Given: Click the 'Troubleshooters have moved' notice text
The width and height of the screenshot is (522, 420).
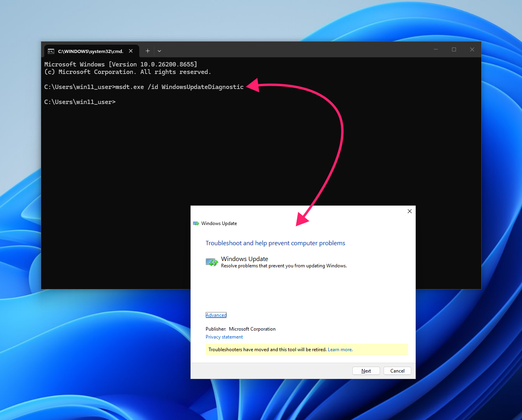Looking at the screenshot, I should [267, 350].
